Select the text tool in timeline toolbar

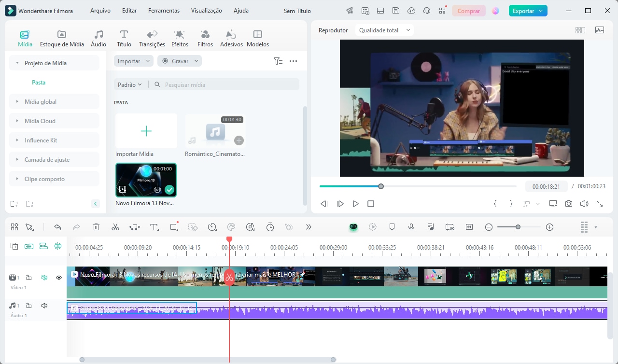click(154, 227)
